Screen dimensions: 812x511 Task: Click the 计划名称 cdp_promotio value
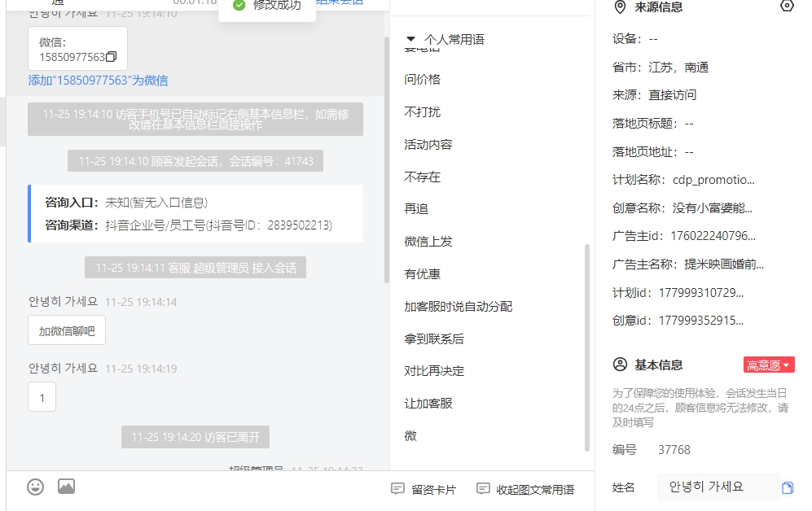713,180
